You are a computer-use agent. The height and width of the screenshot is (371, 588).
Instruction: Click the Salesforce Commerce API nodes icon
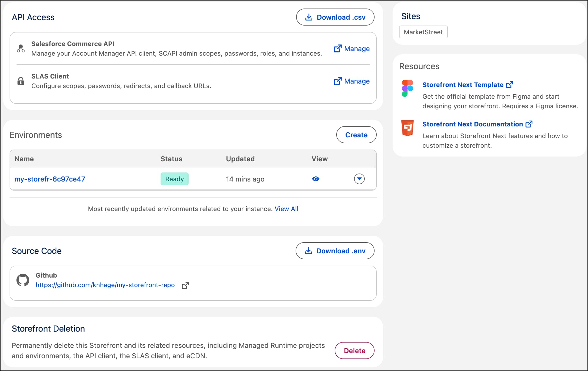[x=21, y=48]
